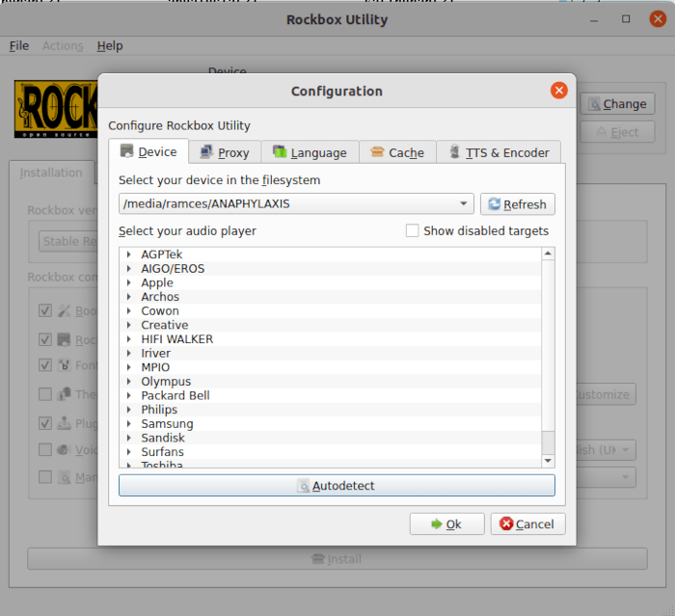Screen dimensions: 675x616
Task: Run Autodetect for the player
Action: [337, 486]
